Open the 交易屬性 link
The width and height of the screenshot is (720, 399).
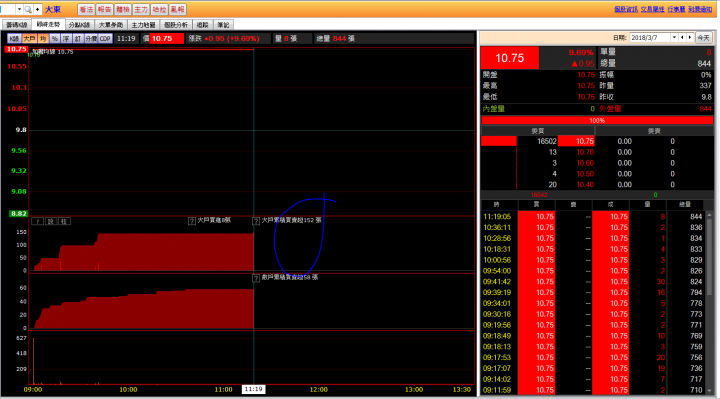tap(652, 9)
